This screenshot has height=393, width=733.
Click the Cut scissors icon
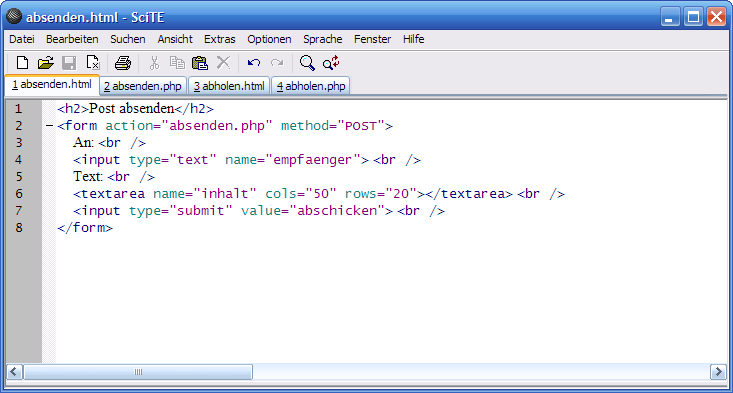pos(154,63)
